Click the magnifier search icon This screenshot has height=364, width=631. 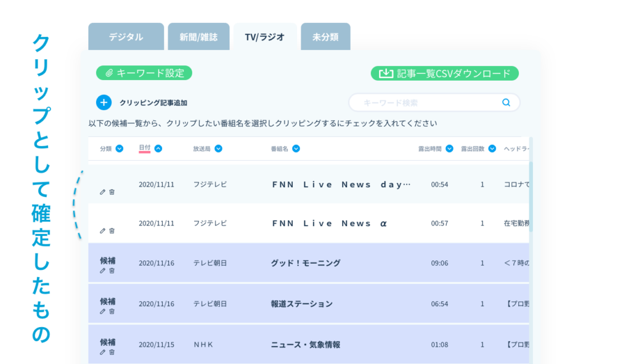pos(506,103)
